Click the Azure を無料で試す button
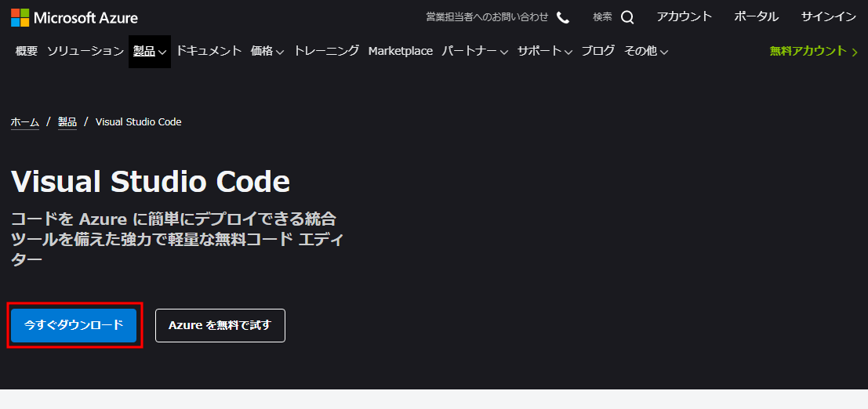The width and height of the screenshot is (868, 409). click(x=220, y=325)
